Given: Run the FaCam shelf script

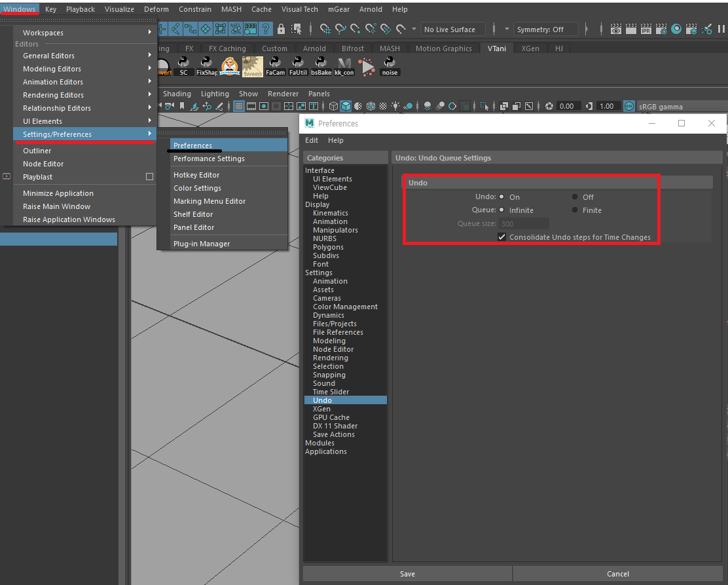Looking at the screenshot, I should pyautogui.click(x=276, y=66).
